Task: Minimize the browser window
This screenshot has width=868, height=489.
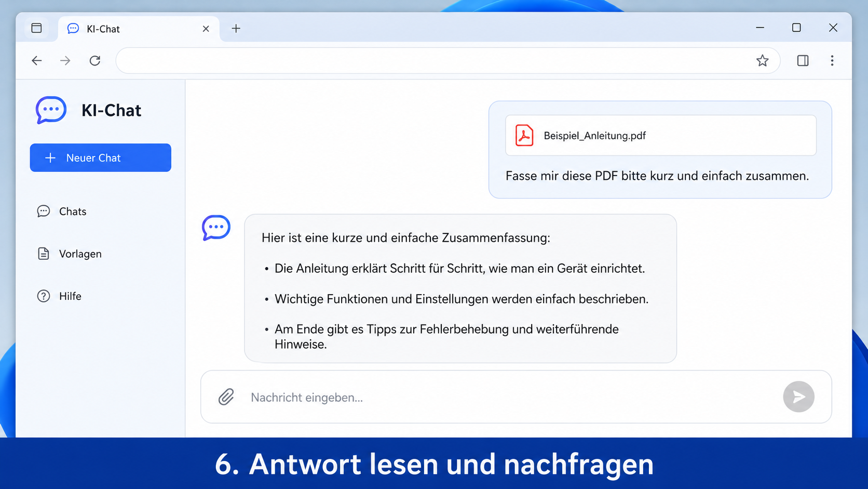Action: point(760,28)
